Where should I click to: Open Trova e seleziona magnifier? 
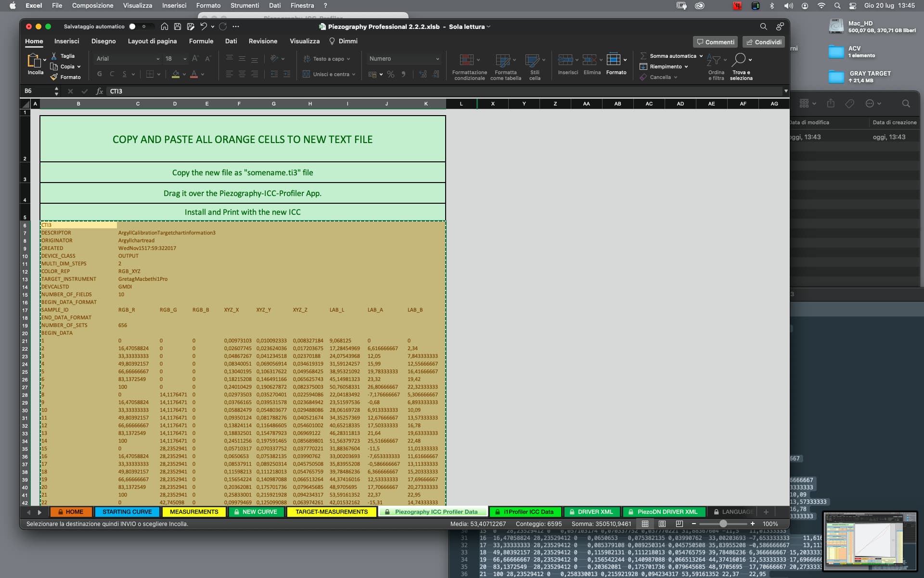(x=740, y=60)
